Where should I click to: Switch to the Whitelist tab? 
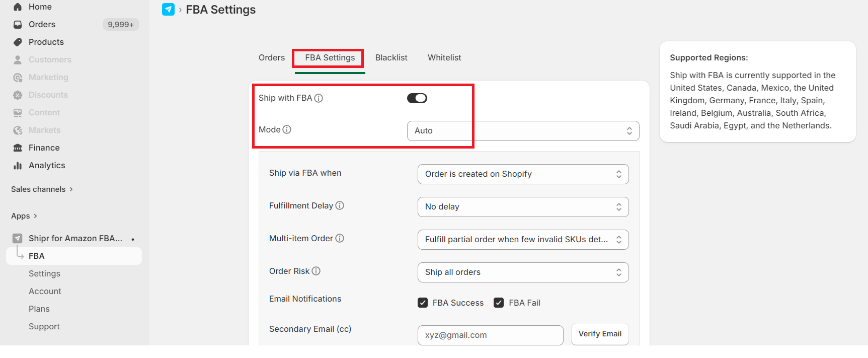[x=444, y=58]
